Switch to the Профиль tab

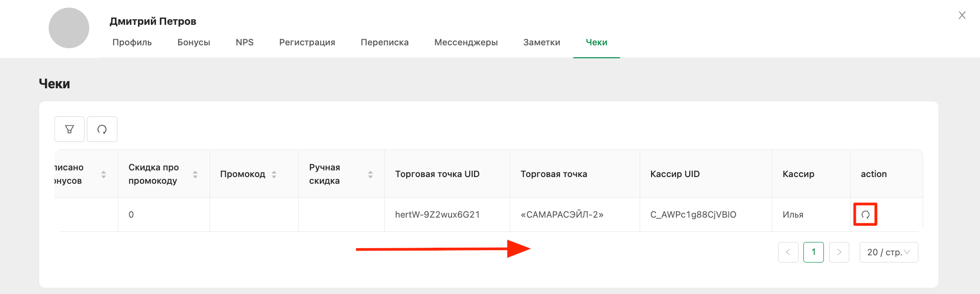point(132,42)
